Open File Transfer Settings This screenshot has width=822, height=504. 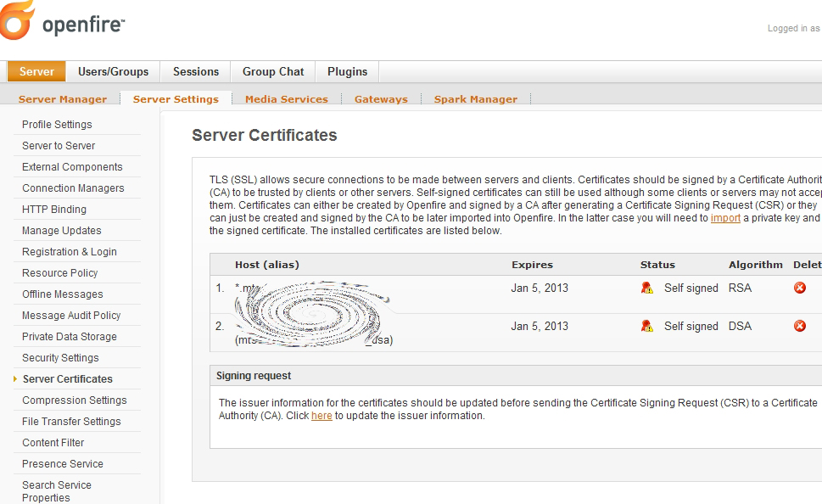pos(71,422)
